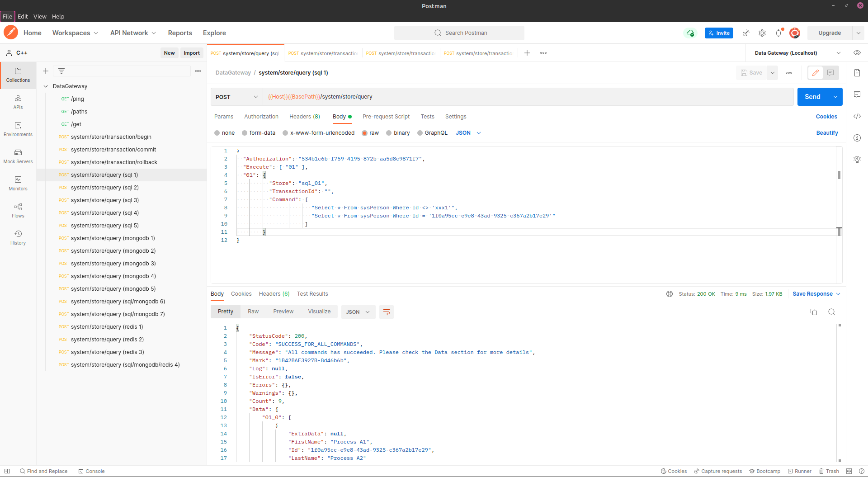This screenshot has width=868, height=477.
Task: Open the File menu
Action: (x=8, y=16)
